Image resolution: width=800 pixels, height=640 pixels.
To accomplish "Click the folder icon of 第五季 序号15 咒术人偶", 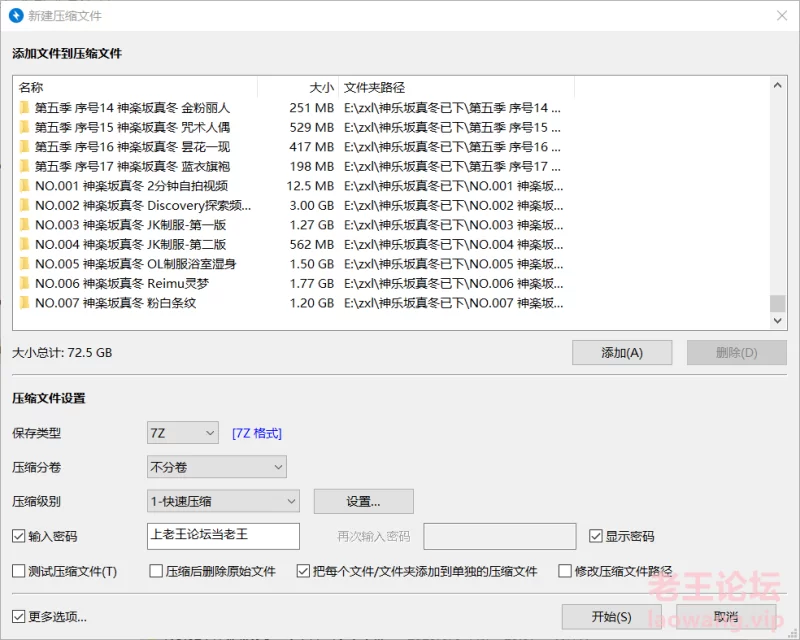I will (x=22, y=126).
